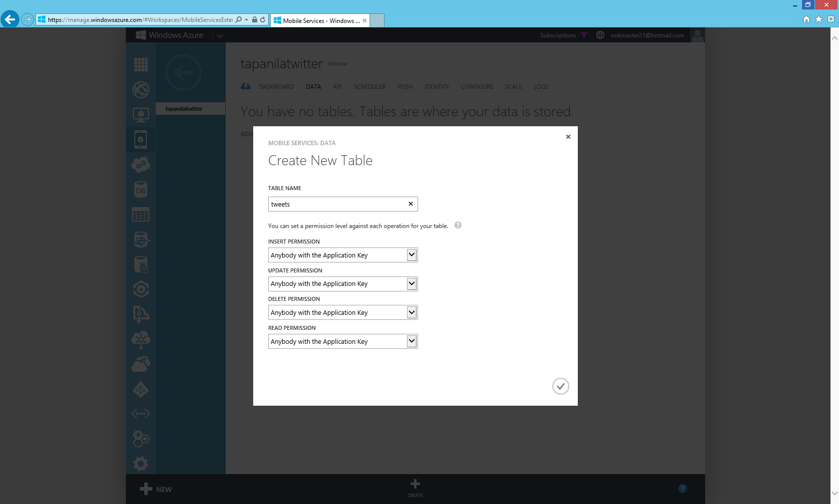Close the Create New Table dialog
This screenshot has height=504, width=839.
568,137
